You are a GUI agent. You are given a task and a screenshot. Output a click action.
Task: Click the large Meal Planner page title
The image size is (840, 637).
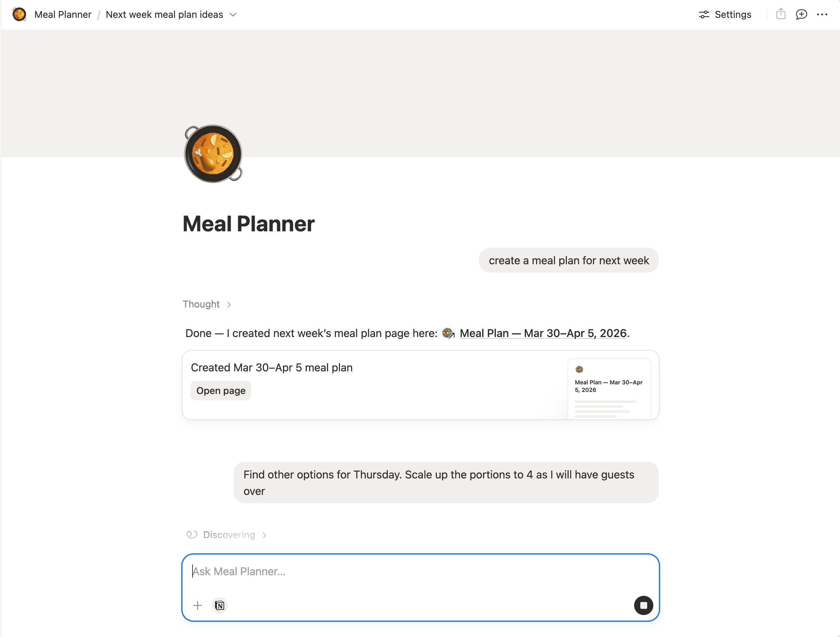click(248, 224)
